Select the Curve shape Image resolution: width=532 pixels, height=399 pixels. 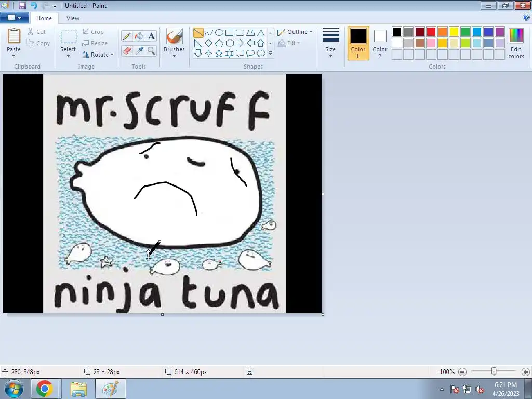click(x=209, y=33)
